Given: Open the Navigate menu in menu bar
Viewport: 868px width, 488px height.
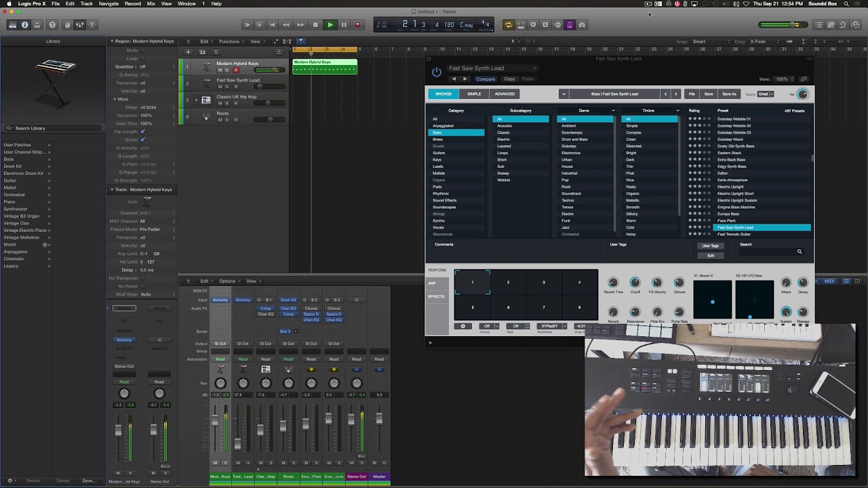Looking at the screenshot, I should 108,3.
